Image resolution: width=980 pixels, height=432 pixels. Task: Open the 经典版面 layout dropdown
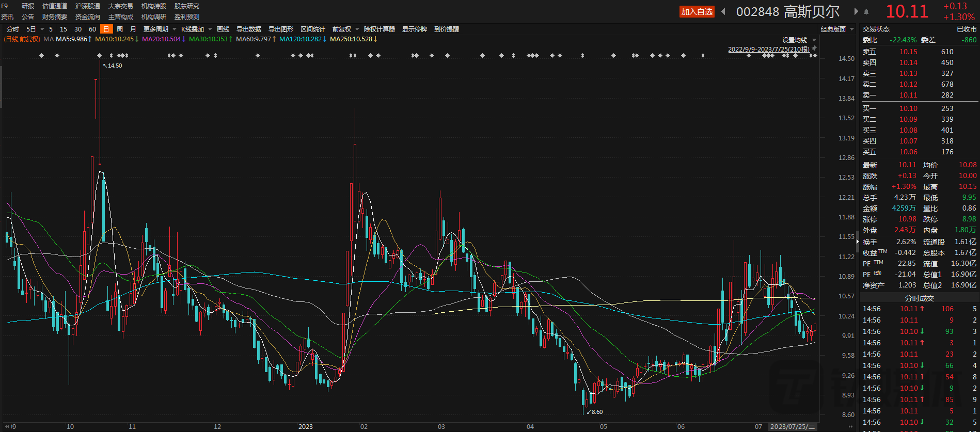[x=837, y=29]
